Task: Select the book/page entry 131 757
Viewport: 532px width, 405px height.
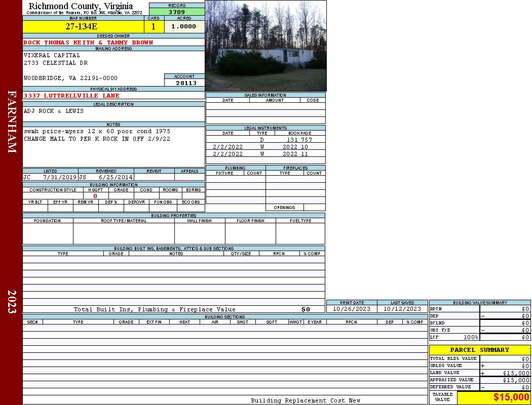Action: tap(299, 140)
